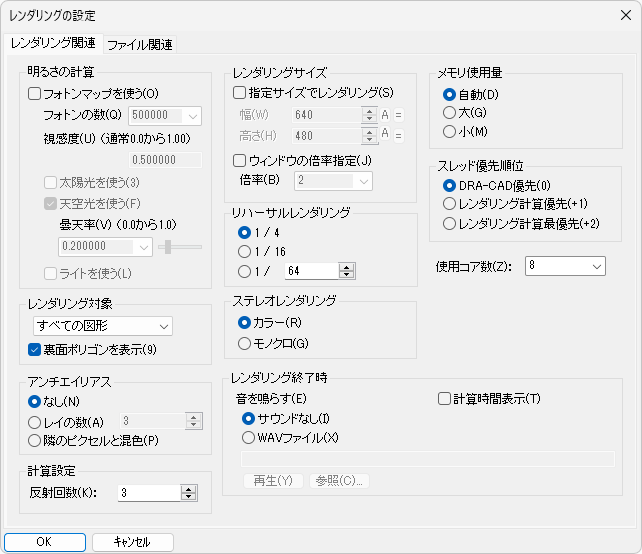Open the すべての図形 dropdown

[100, 326]
